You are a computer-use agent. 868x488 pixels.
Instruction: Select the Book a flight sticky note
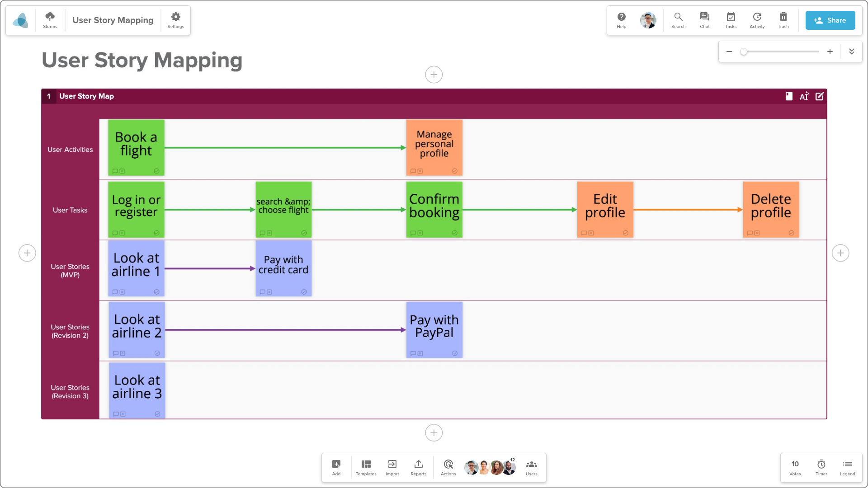click(x=136, y=147)
